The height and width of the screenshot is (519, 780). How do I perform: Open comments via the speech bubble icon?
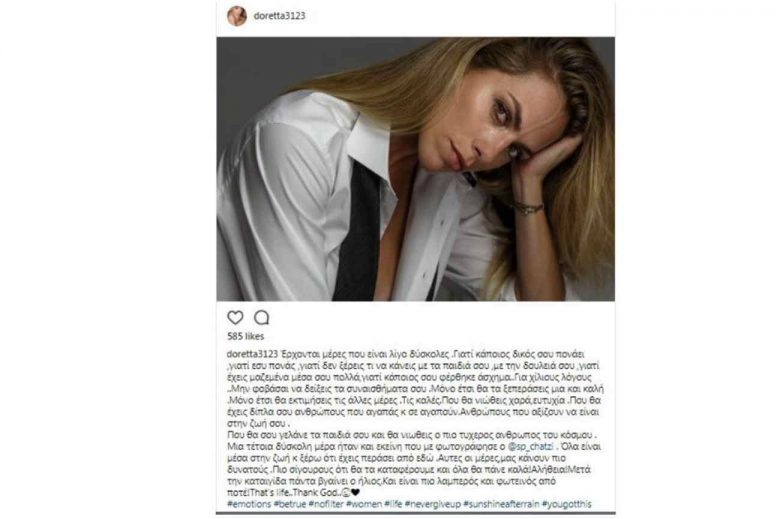point(262,317)
